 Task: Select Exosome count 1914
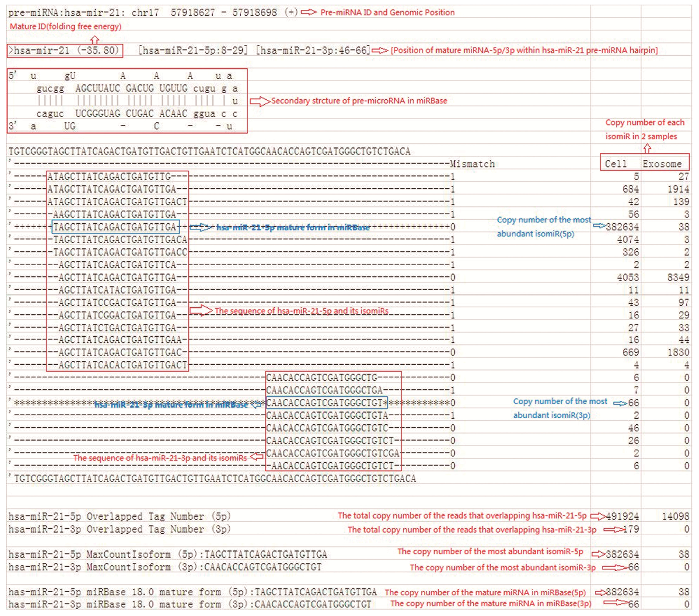pyautogui.click(x=678, y=189)
